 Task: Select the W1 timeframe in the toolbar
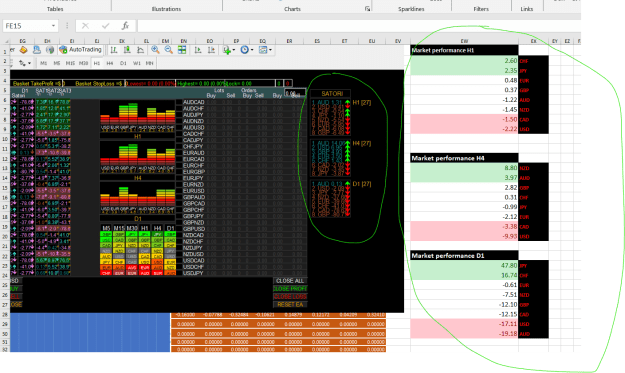(137, 63)
